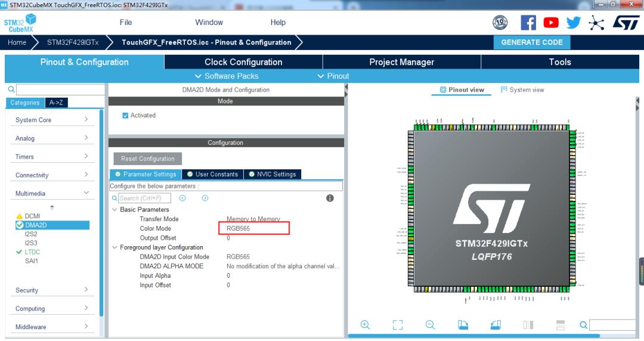Click the ST community network icon
644x341 pixels.
tap(596, 23)
